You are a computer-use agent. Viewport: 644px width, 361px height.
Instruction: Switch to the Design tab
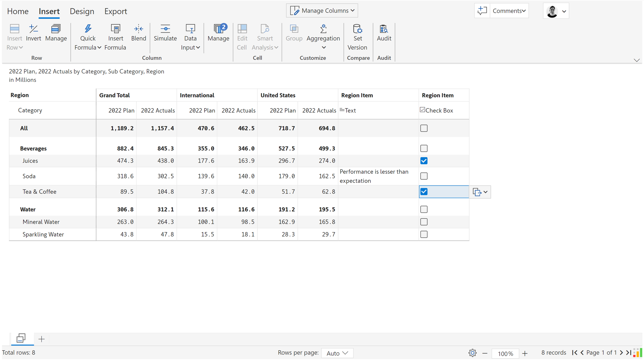tap(82, 11)
